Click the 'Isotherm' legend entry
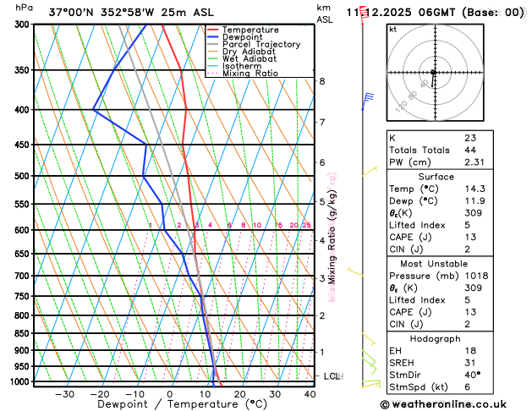 pos(234,66)
